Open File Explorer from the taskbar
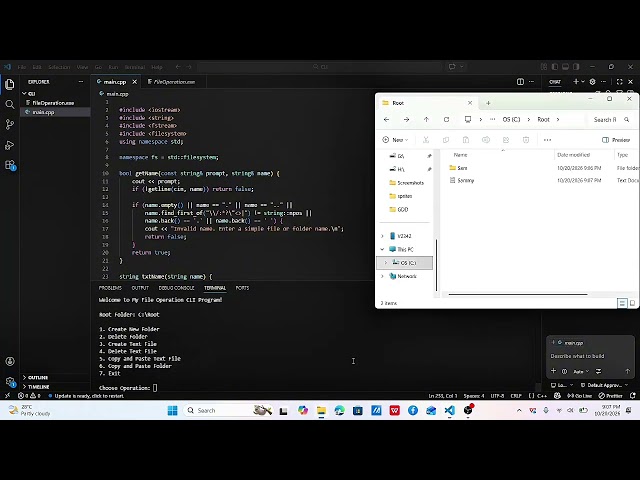Image resolution: width=640 pixels, height=480 pixels. (321, 410)
